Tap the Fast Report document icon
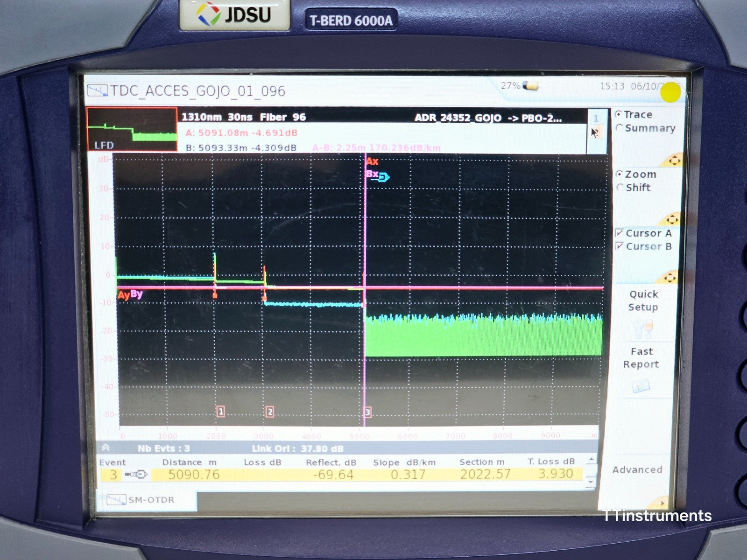747x560 pixels. (x=641, y=386)
